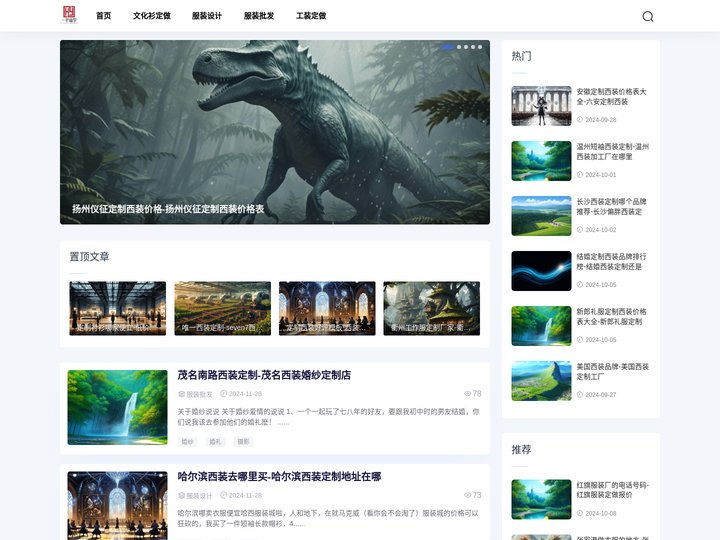Click the waterfall thumbnail of 茂名 article
The image size is (720, 540).
pos(118,407)
